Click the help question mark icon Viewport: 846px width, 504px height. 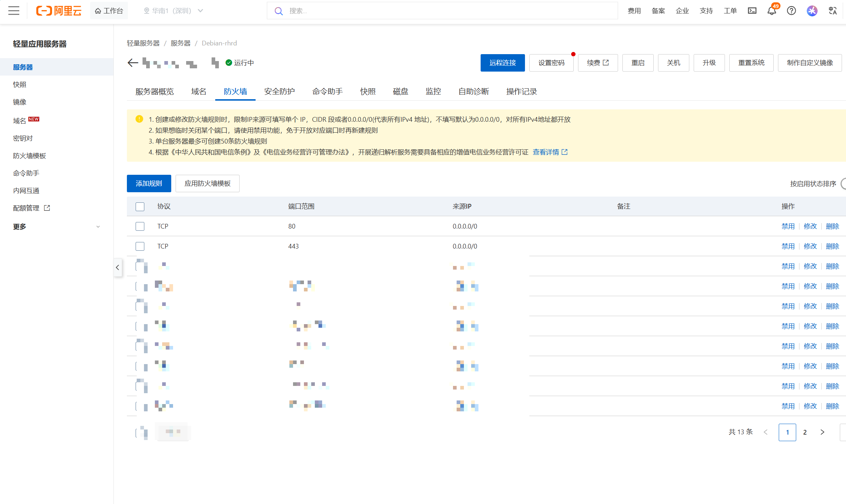(x=791, y=11)
